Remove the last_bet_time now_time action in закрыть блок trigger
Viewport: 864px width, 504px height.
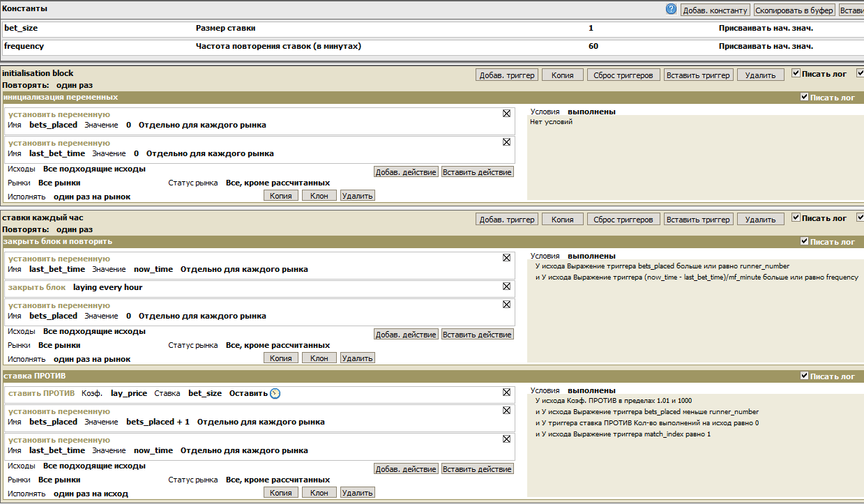[506, 257]
